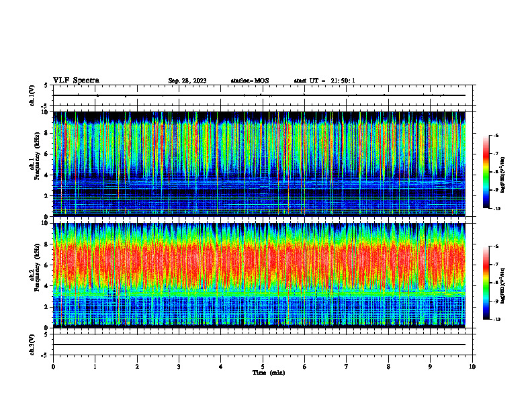Click time axis tick label "6" on time axis
532x411 pixels.
click(x=305, y=367)
